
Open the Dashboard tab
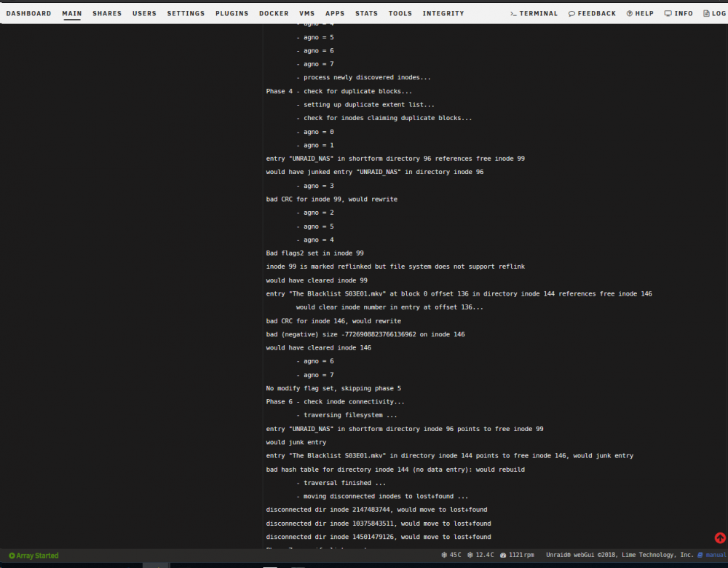click(29, 13)
